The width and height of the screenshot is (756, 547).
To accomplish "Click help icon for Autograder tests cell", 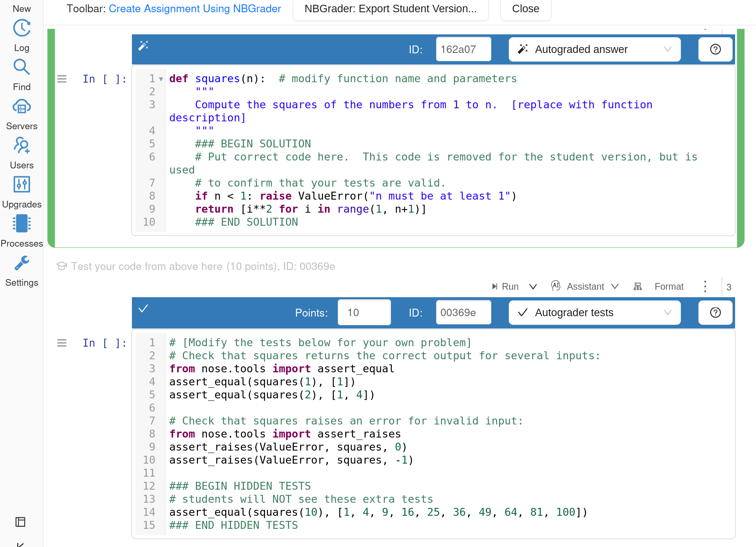I will 715,313.
